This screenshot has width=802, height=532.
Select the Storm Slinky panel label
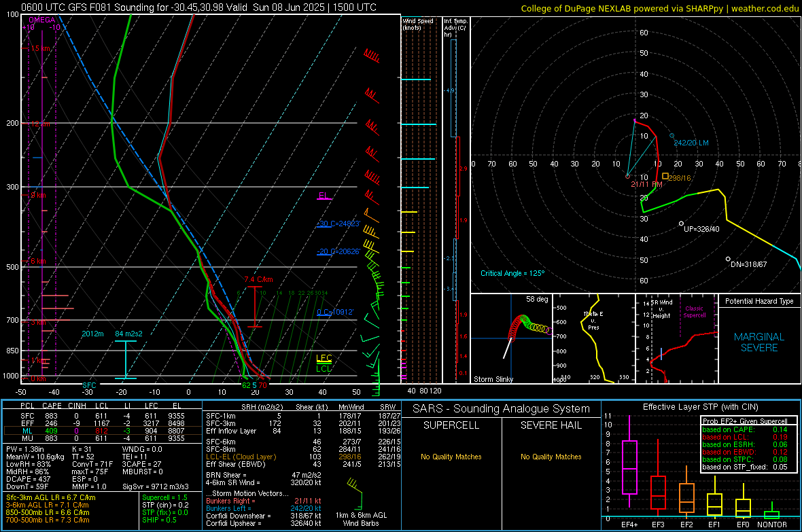point(493,379)
